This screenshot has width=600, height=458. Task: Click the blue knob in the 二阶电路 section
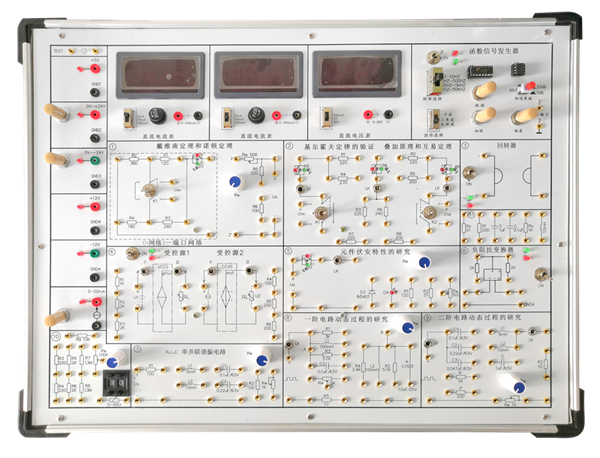[x=520, y=386]
